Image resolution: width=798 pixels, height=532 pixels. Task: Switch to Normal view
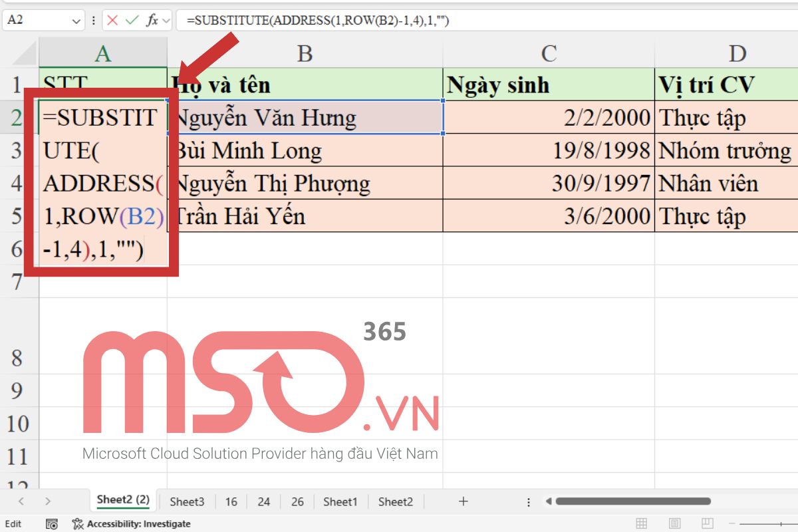tap(642, 524)
